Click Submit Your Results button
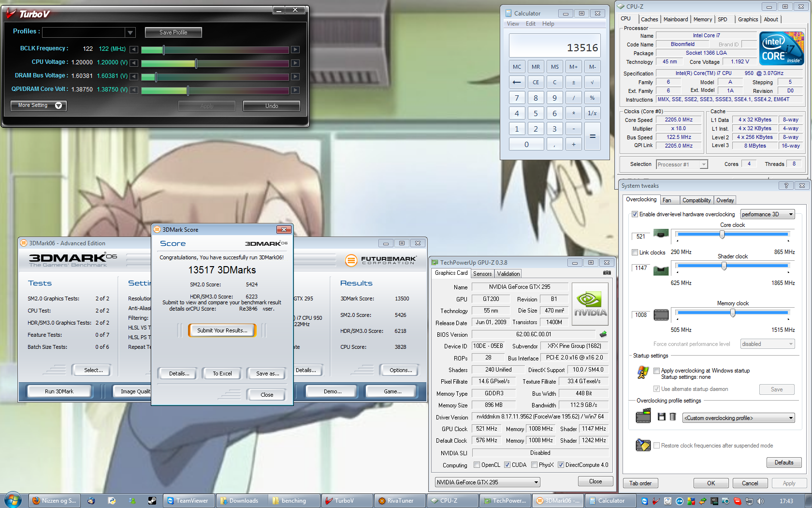Image resolution: width=812 pixels, height=508 pixels. (222, 330)
